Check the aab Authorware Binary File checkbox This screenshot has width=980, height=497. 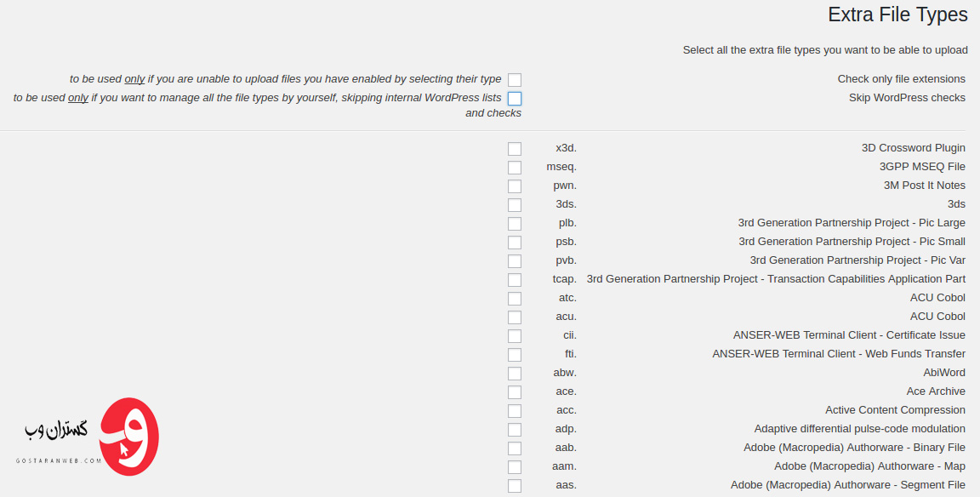tap(515, 448)
